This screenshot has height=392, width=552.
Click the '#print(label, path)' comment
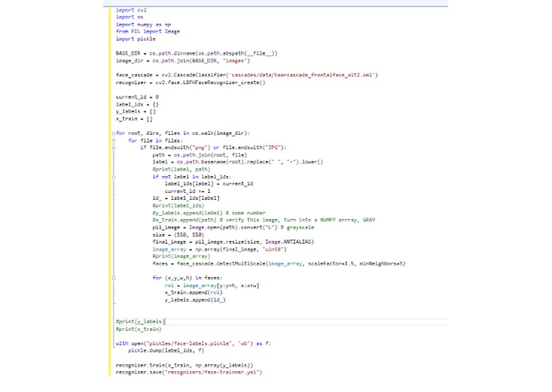pos(181,170)
